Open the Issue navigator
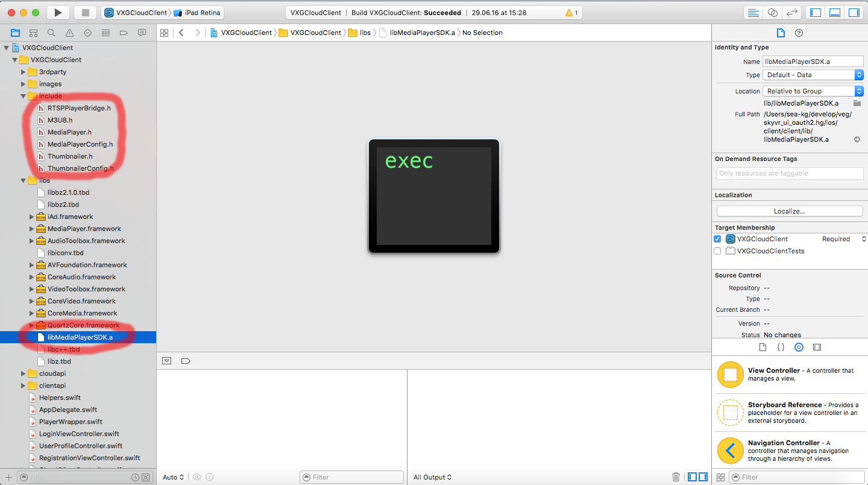This screenshot has width=868, height=485. [69, 33]
